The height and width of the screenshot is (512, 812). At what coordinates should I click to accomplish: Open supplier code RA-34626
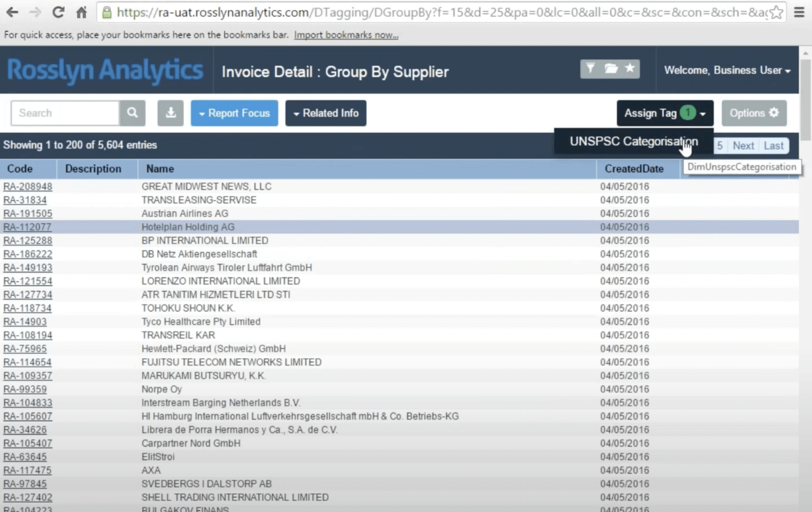pyautogui.click(x=25, y=430)
